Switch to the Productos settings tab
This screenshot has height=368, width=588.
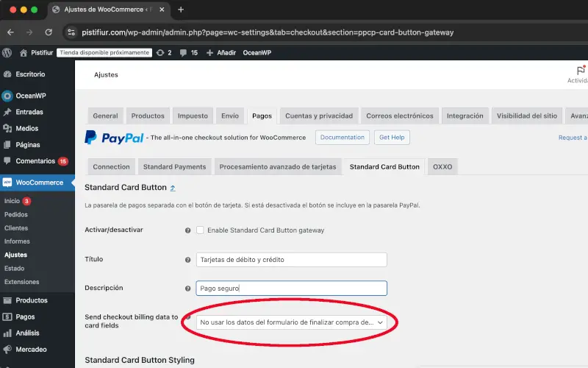[148, 116]
